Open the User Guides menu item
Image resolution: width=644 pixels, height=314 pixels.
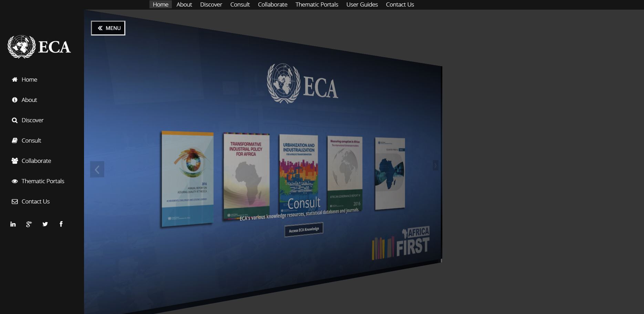pos(362,4)
